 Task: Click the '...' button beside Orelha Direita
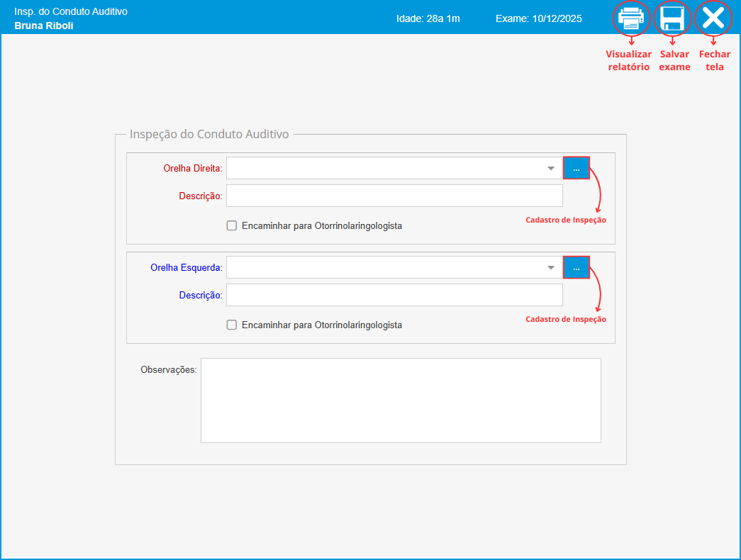pyautogui.click(x=576, y=168)
